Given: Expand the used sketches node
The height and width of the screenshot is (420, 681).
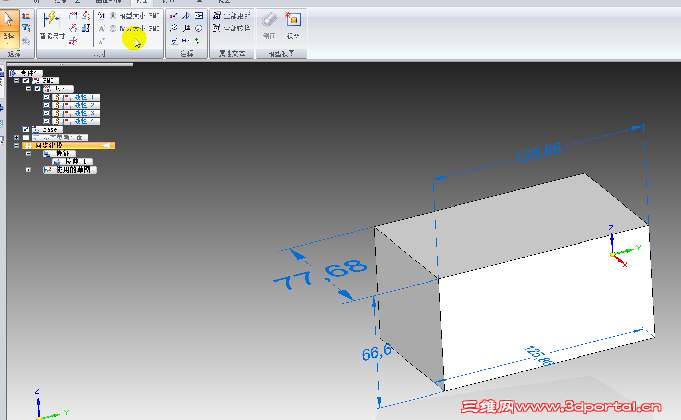Looking at the screenshot, I should (x=28, y=170).
